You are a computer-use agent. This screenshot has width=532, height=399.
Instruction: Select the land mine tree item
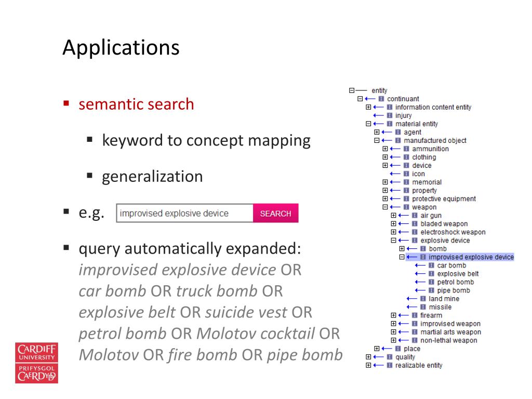pyautogui.click(x=444, y=299)
